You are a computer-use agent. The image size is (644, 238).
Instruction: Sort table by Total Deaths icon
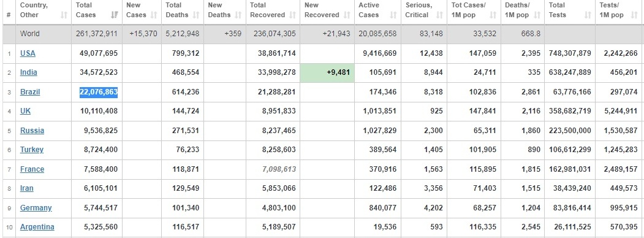[x=196, y=15]
